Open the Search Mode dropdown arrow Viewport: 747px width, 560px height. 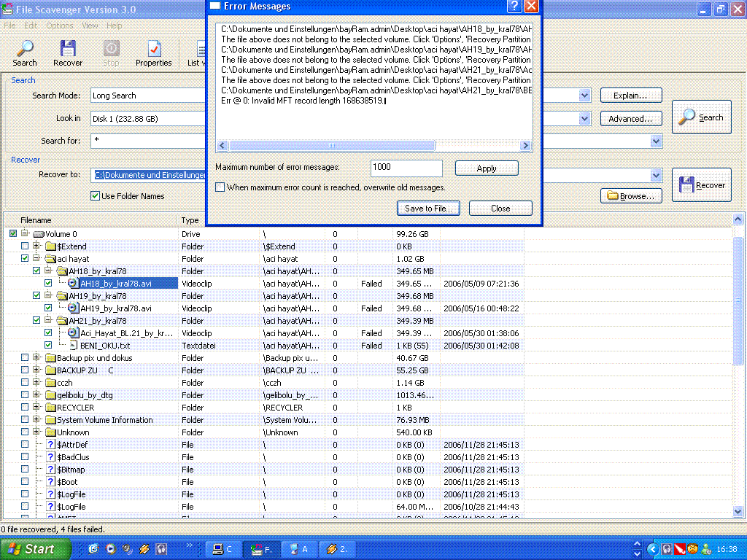(584, 96)
